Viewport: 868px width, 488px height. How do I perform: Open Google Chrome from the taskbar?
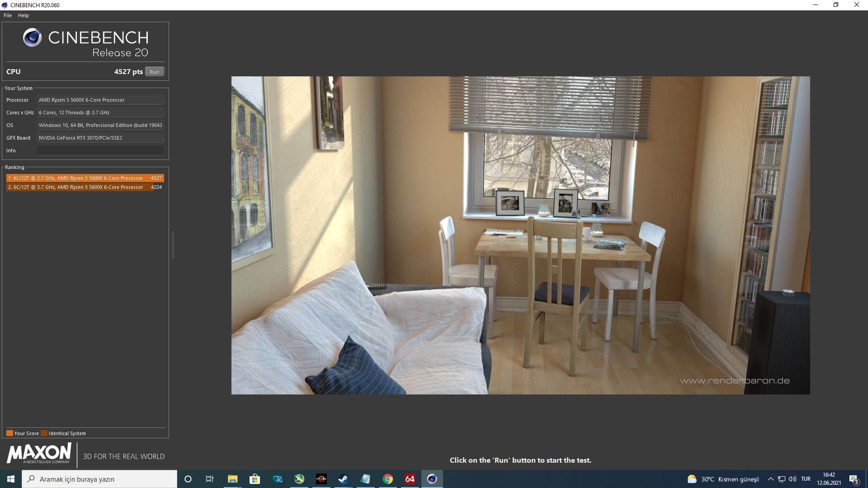point(387,479)
